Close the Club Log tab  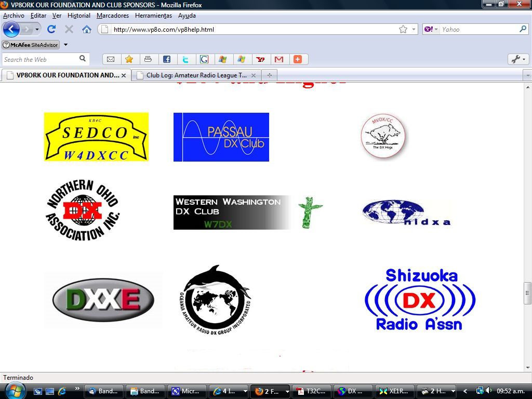click(254, 75)
